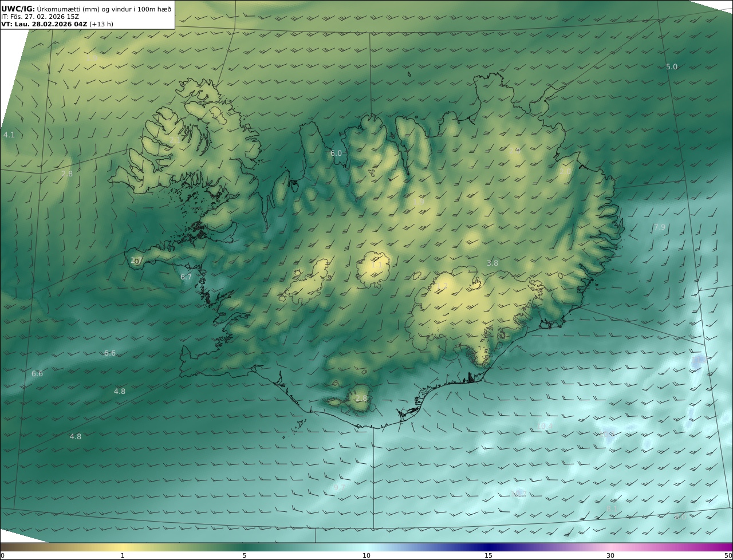
Task: Click the 'VT: Lau. 28.02.2026 04Z' valid time
Action: tap(44, 24)
